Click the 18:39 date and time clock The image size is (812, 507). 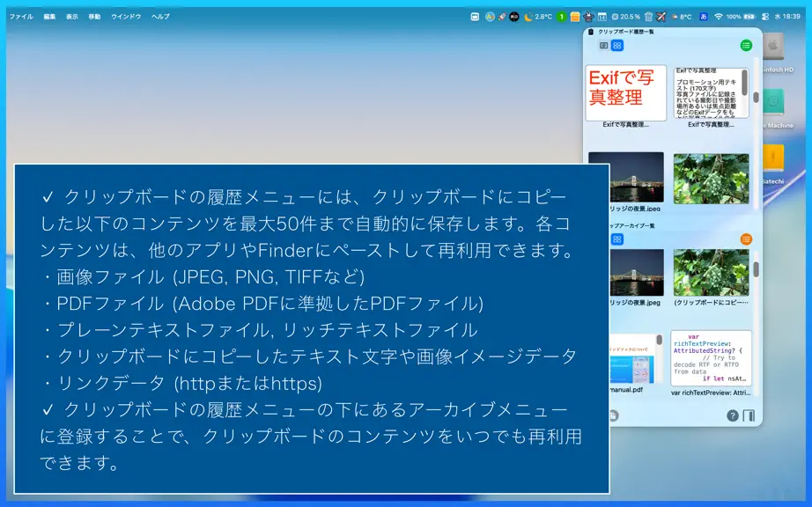point(787,17)
